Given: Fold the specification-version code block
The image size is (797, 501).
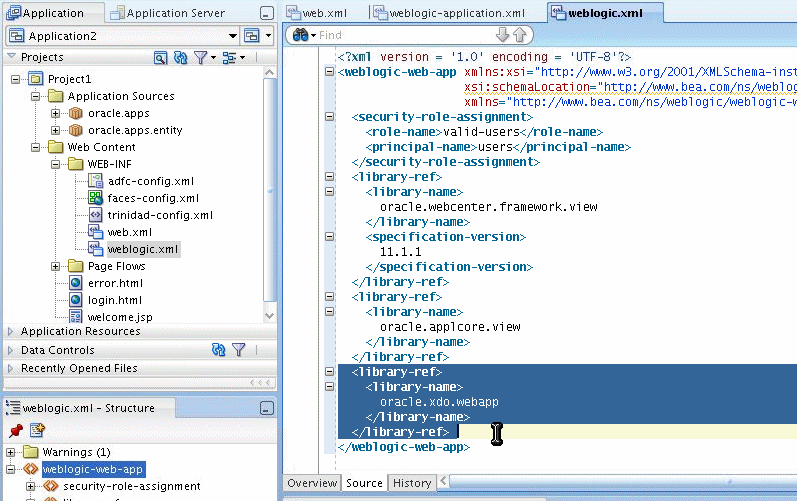Looking at the screenshot, I should click(329, 237).
